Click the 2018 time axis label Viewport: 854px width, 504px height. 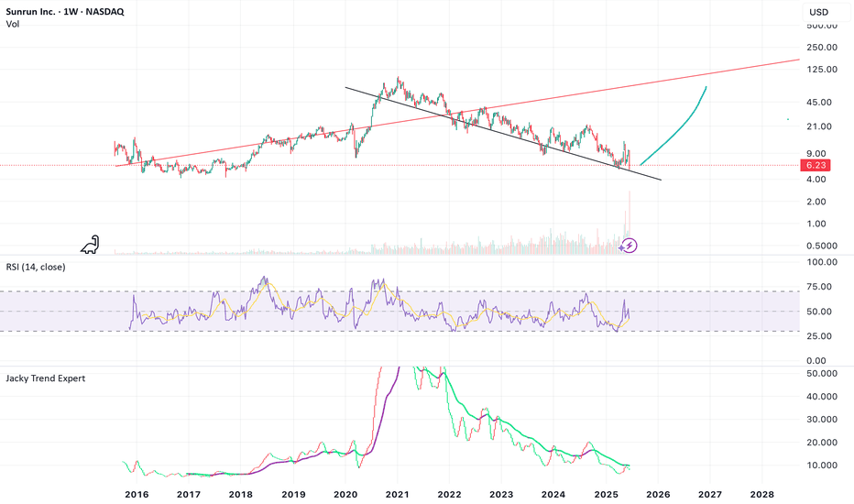click(x=241, y=494)
